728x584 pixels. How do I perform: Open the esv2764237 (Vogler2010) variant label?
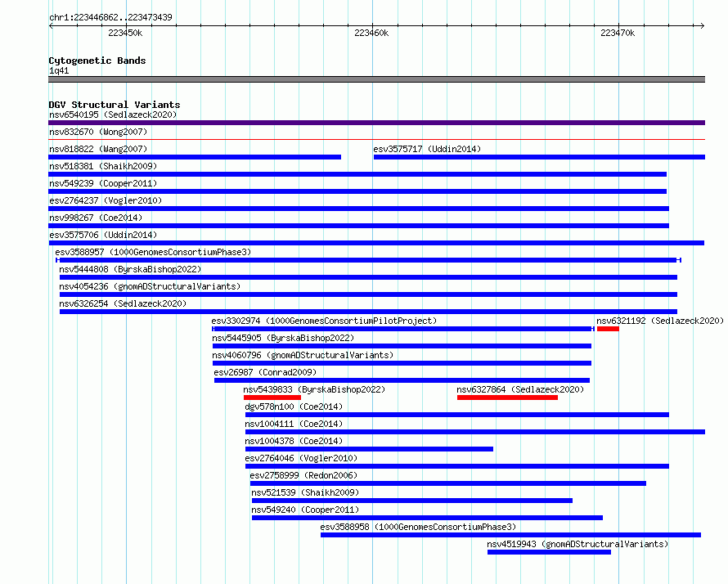tap(106, 200)
